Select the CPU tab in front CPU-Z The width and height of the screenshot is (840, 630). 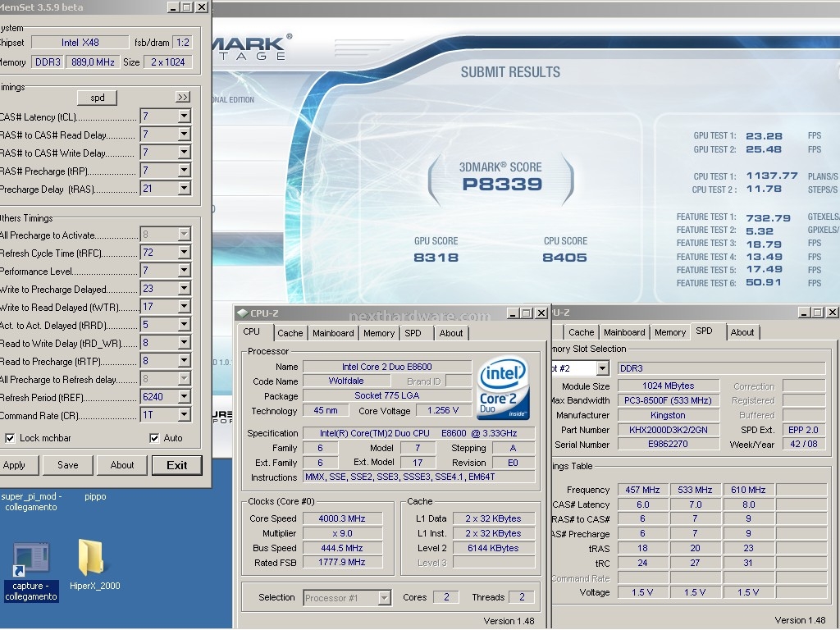(x=252, y=332)
